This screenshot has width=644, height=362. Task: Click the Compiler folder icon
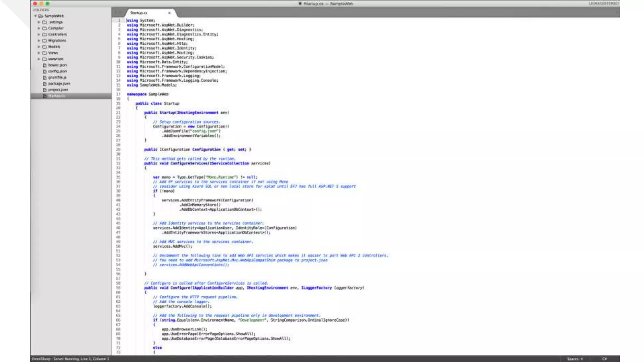pyautogui.click(x=45, y=28)
